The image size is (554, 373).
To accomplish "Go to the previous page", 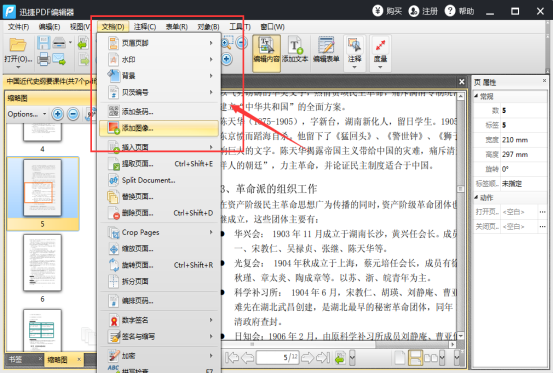I will coord(247,357).
